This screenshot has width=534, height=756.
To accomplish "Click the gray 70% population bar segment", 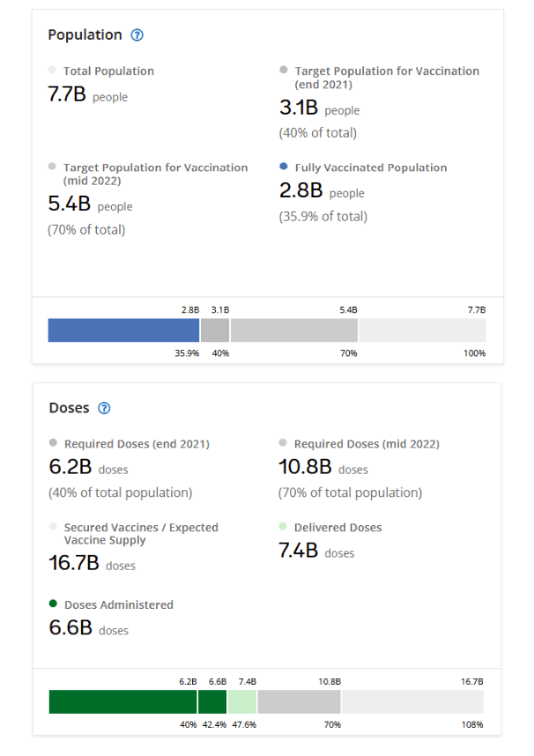I will coord(293,330).
